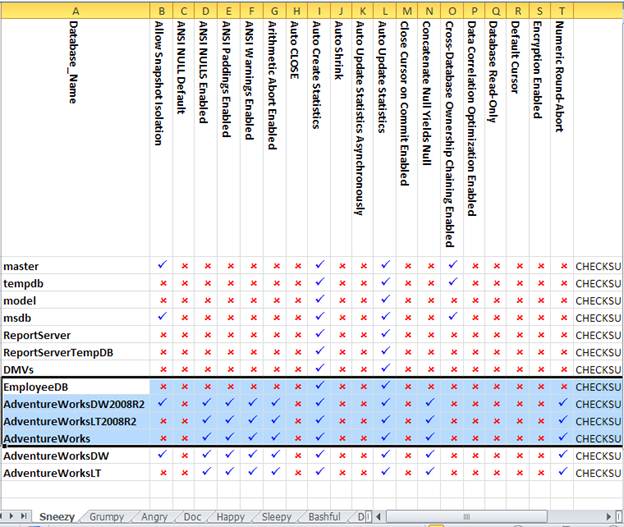The image size is (624, 527).
Task: Switch to the Angry sheet tab
Action: tap(154, 517)
